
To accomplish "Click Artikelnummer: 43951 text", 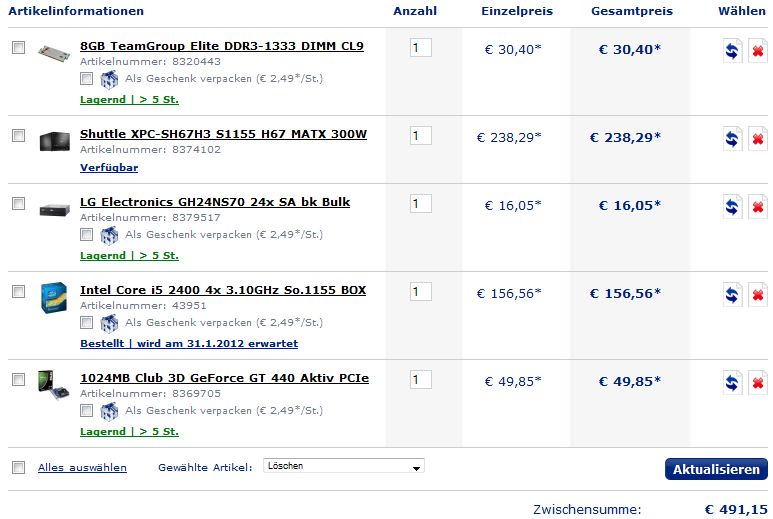I will coord(143,306).
